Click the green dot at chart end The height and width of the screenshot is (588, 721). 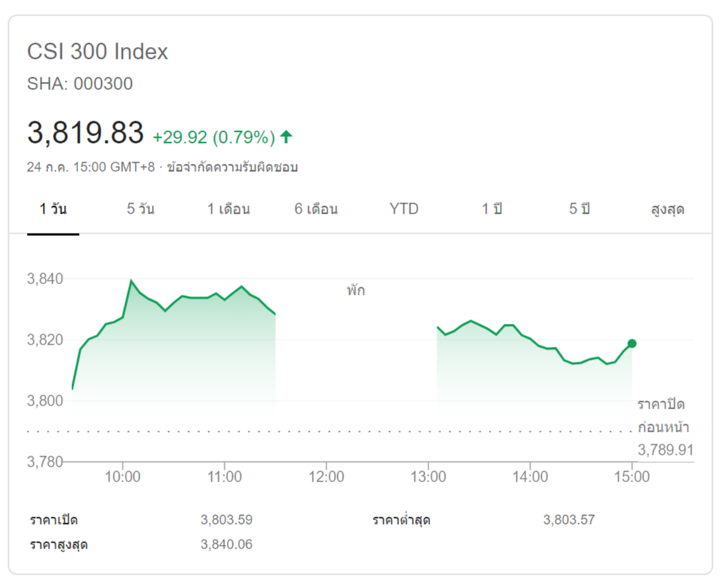pyautogui.click(x=632, y=343)
